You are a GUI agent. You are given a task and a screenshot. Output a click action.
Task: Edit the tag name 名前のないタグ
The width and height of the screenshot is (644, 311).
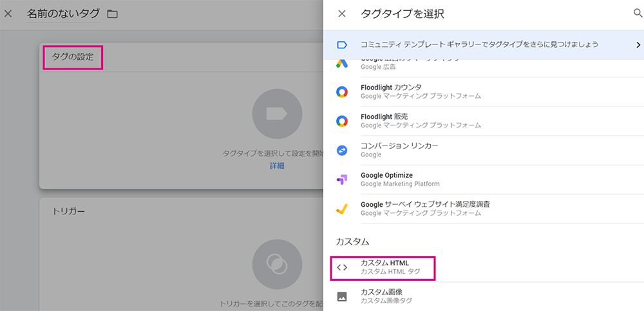click(63, 14)
